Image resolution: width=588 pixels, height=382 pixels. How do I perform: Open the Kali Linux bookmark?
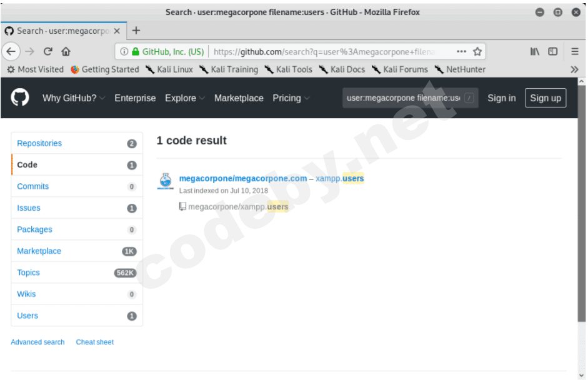(169, 69)
